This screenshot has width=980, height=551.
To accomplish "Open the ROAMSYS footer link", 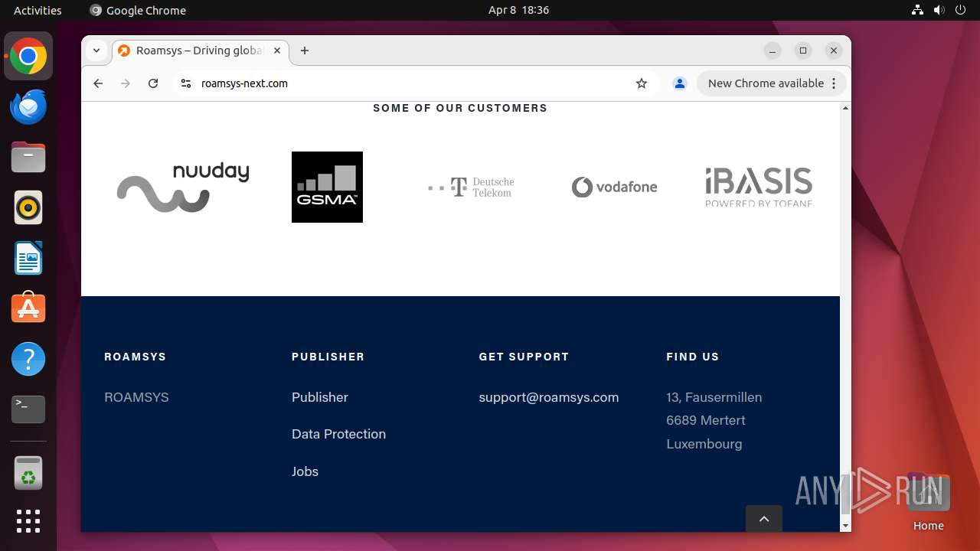I will [x=136, y=397].
